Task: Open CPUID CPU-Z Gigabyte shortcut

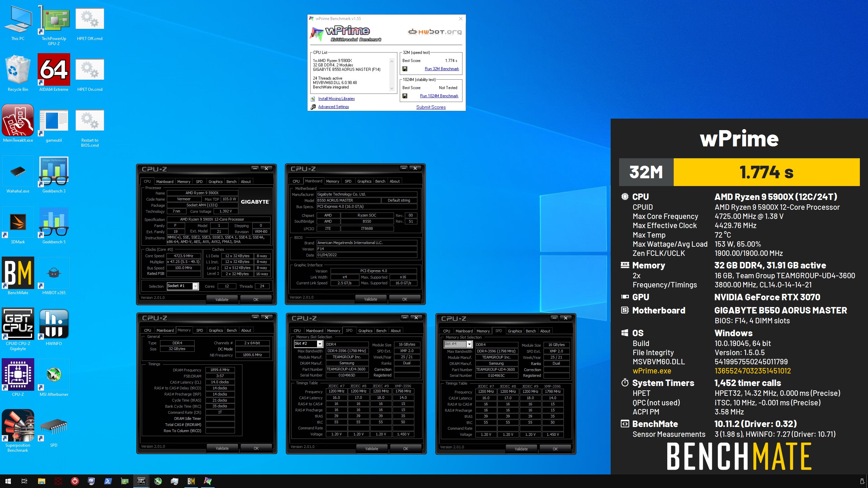Action: tap(18, 329)
